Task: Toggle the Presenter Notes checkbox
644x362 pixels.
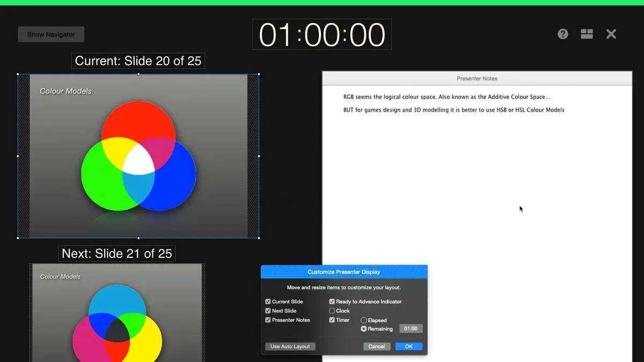Action: (268, 320)
